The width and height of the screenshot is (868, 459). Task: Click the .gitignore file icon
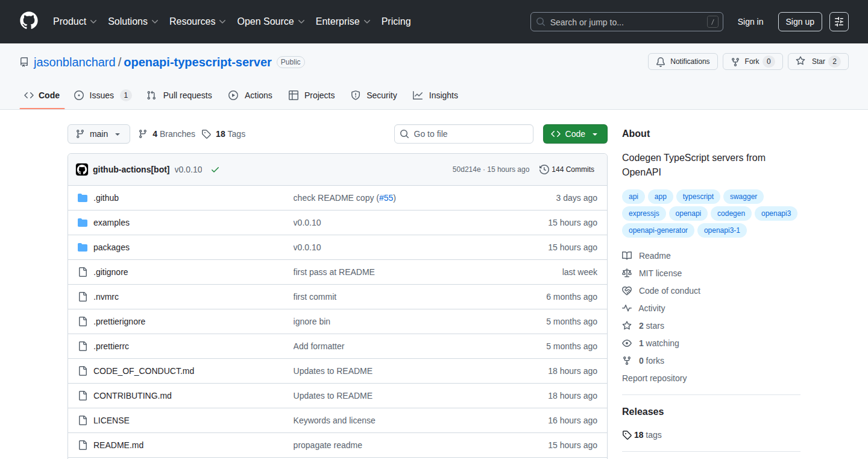pos(83,272)
